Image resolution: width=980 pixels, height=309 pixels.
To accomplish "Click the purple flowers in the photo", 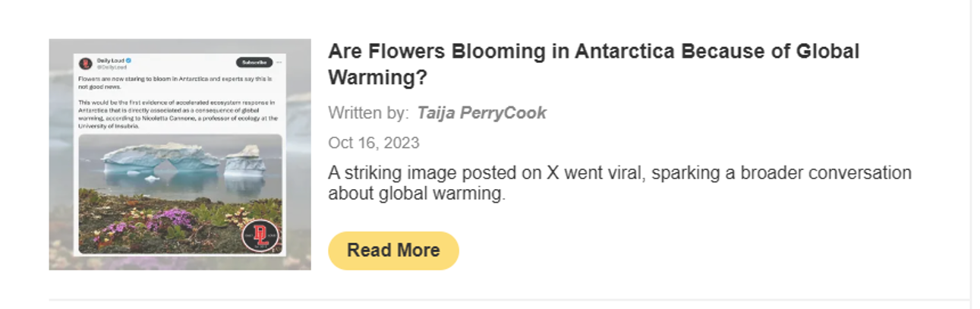I will [169, 222].
